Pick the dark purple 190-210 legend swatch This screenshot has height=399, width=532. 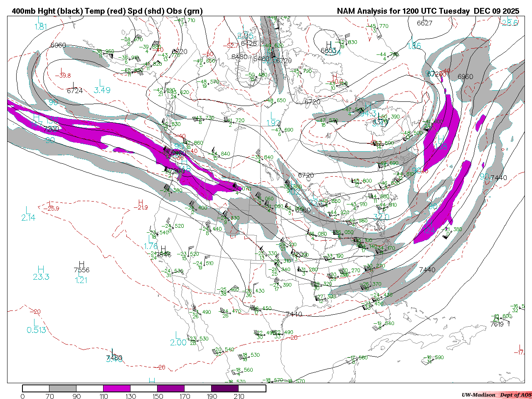[225, 388]
